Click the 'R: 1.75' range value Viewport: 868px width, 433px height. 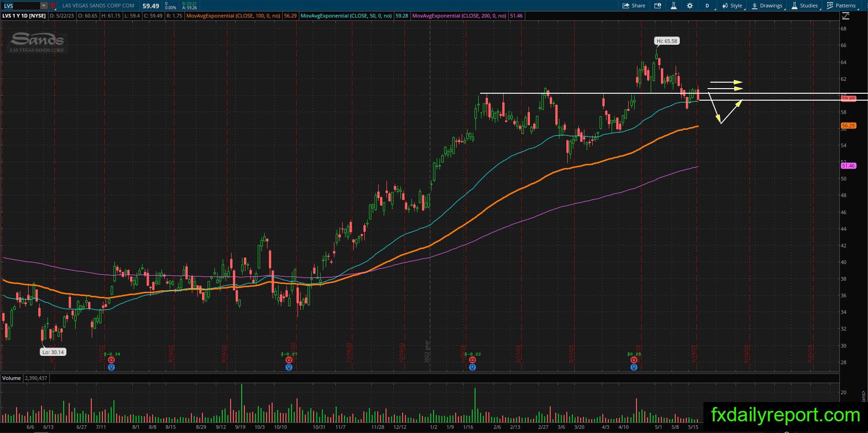174,16
